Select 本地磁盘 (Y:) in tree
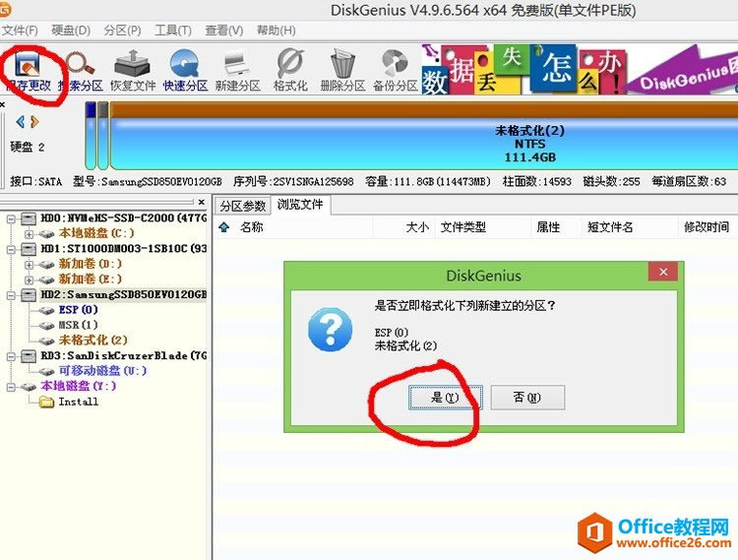This screenshot has height=560, width=738. (x=78, y=387)
